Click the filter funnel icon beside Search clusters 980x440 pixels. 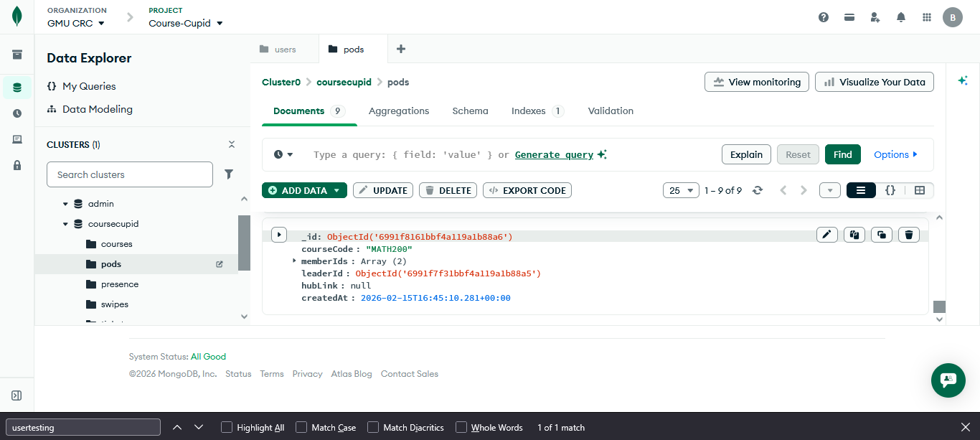click(229, 174)
